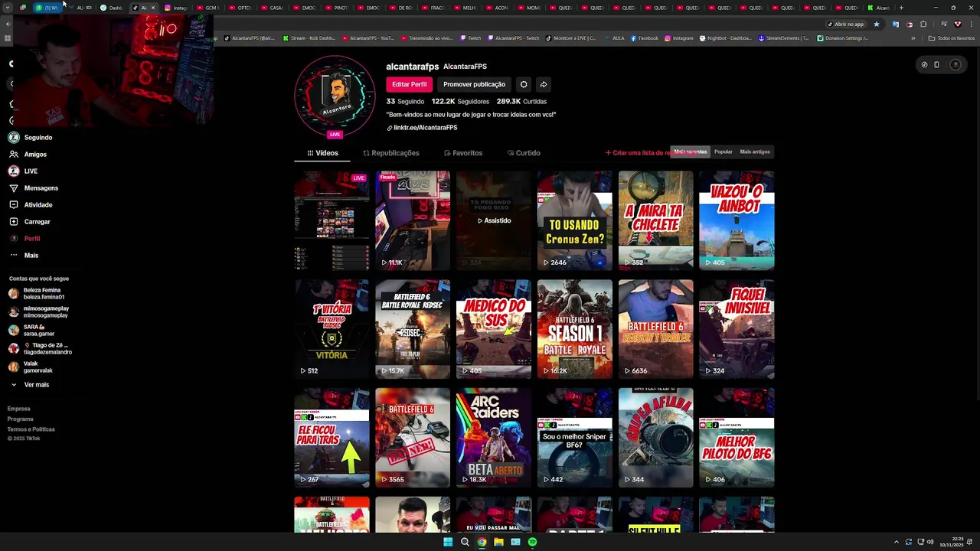The width and height of the screenshot is (980, 551).
Task: Open Season 1 Trailer video
Action: pyautogui.click(x=655, y=329)
